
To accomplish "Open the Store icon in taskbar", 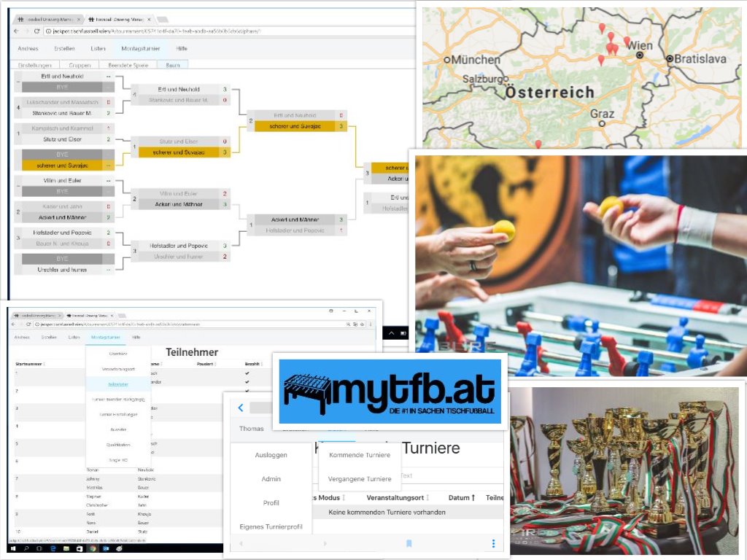I will click(x=80, y=548).
